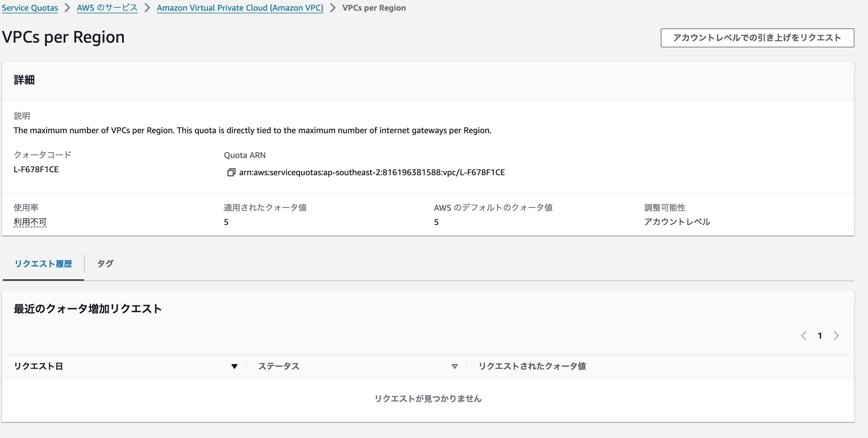
Task: Go to next page of requests
Action: (836, 336)
